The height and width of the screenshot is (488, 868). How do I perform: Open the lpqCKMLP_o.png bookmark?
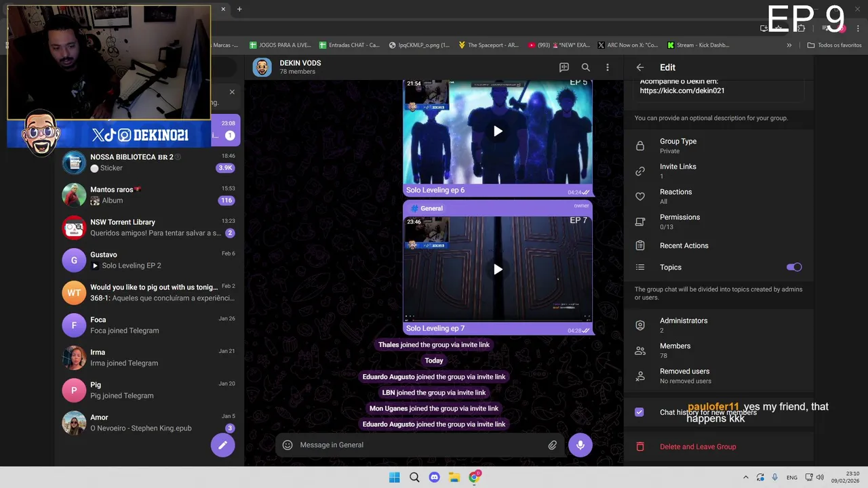(x=419, y=45)
